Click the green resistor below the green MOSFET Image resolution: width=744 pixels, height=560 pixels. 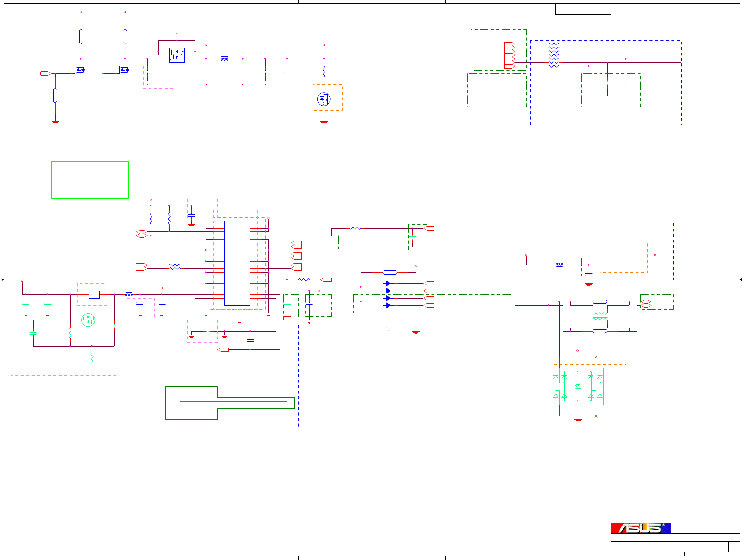coord(92,359)
